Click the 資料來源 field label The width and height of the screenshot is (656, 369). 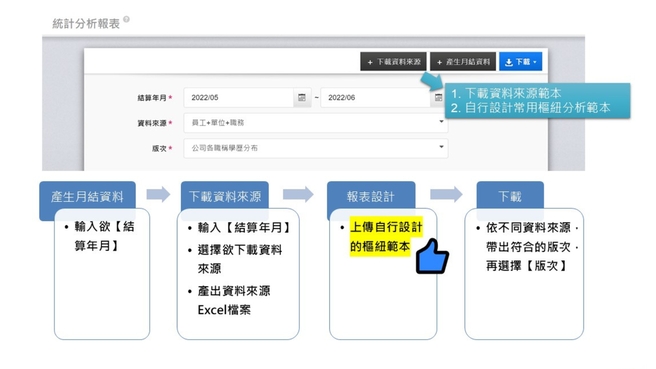point(152,123)
